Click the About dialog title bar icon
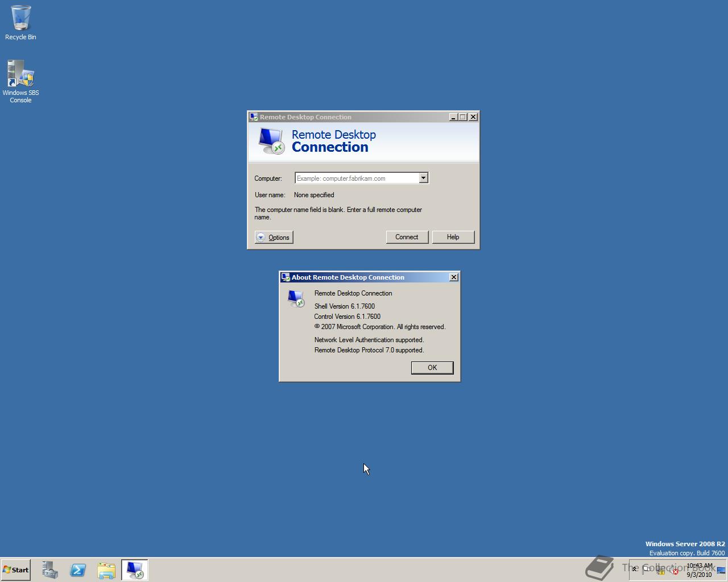Image resolution: width=728 pixels, height=582 pixels. coord(286,277)
